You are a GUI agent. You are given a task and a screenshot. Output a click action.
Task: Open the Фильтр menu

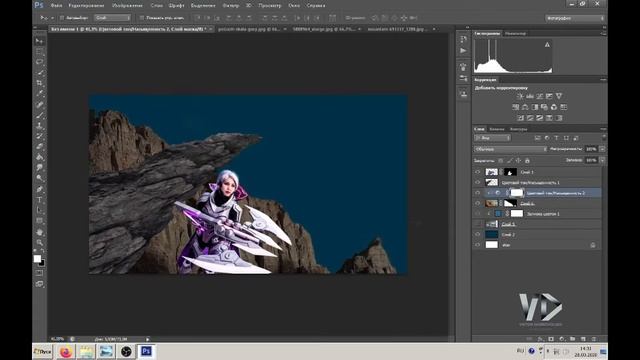231,6
